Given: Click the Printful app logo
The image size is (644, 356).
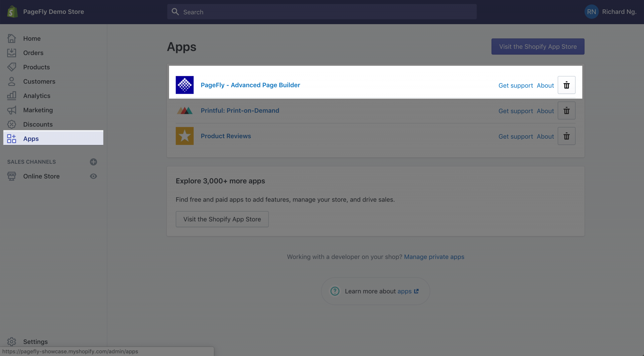Looking at the screenshot, I should tap(185, 110).
